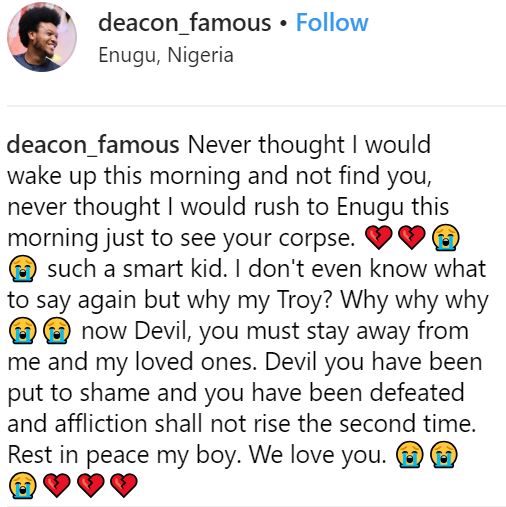
Task: Click first crying emoji after 'We love you'
Action: pos(409,454)
